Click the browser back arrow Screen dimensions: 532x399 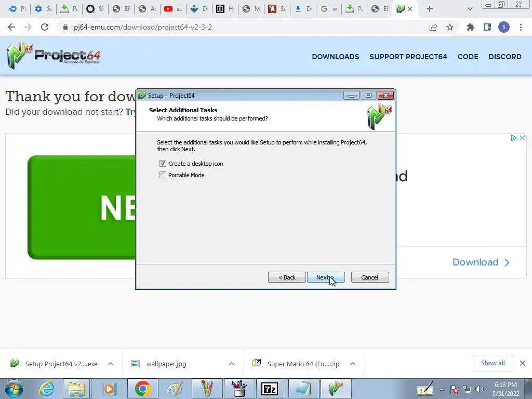[x=11, y=27]
